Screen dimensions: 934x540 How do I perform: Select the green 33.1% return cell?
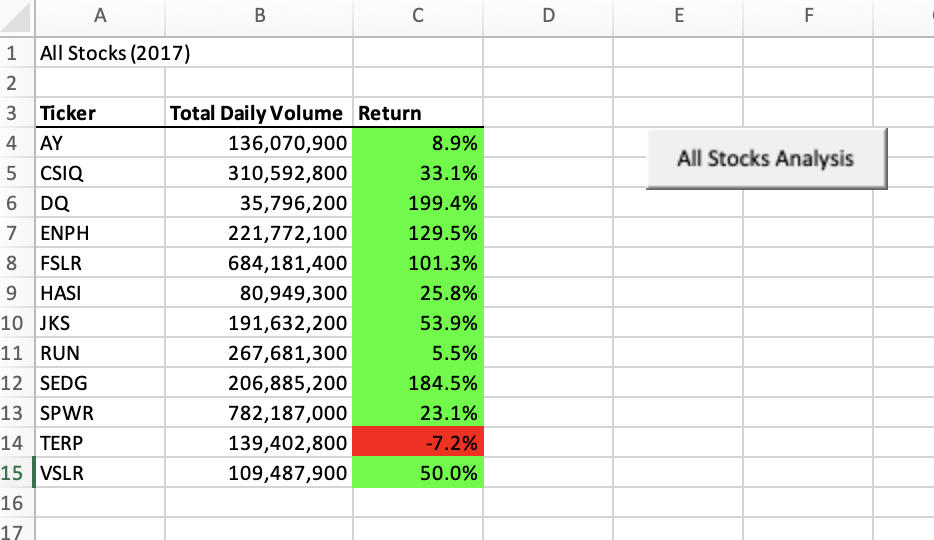point(418,173)
